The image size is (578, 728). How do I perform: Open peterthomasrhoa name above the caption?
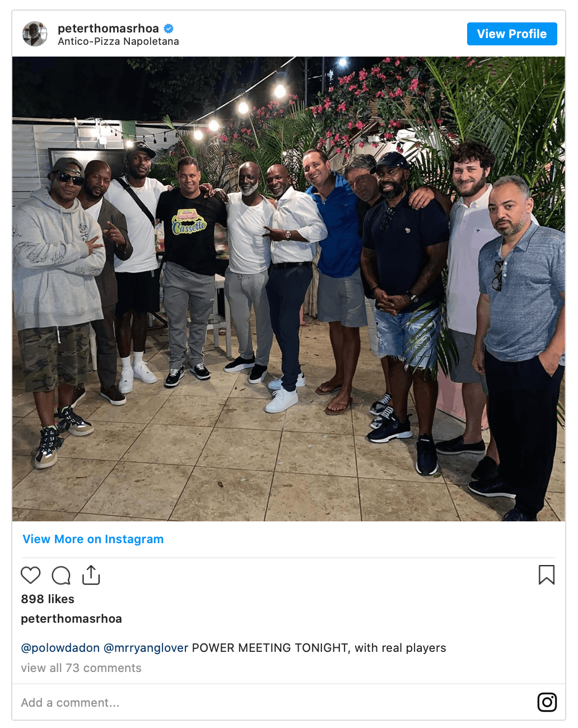click(x=71, y=618)
